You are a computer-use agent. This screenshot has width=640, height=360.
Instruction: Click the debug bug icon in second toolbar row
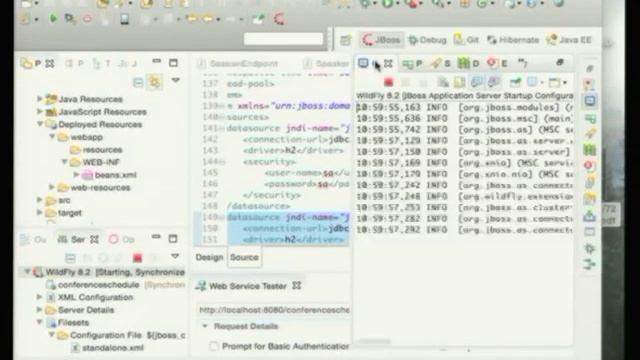click(70, 19)
